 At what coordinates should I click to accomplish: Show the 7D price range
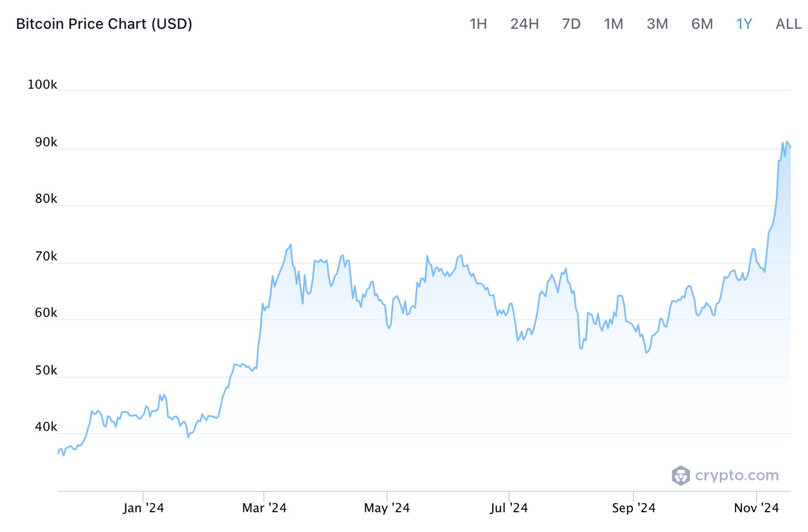pyautogui.click(x=571, y=24)
